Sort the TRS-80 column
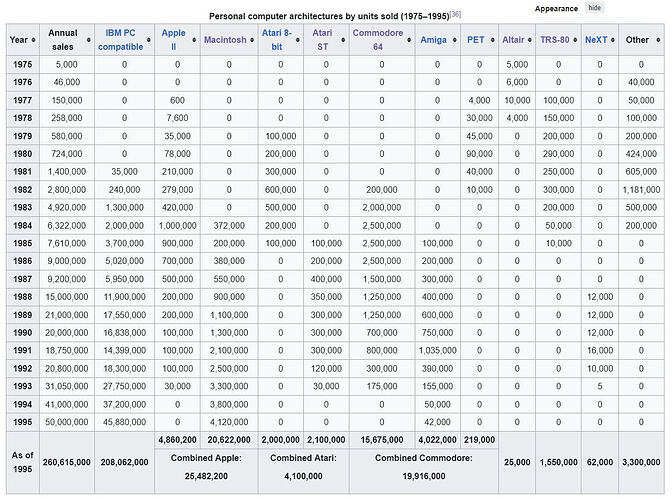This screenshot has width=672, height=499. pyautogui.click(x=575, y=40)
